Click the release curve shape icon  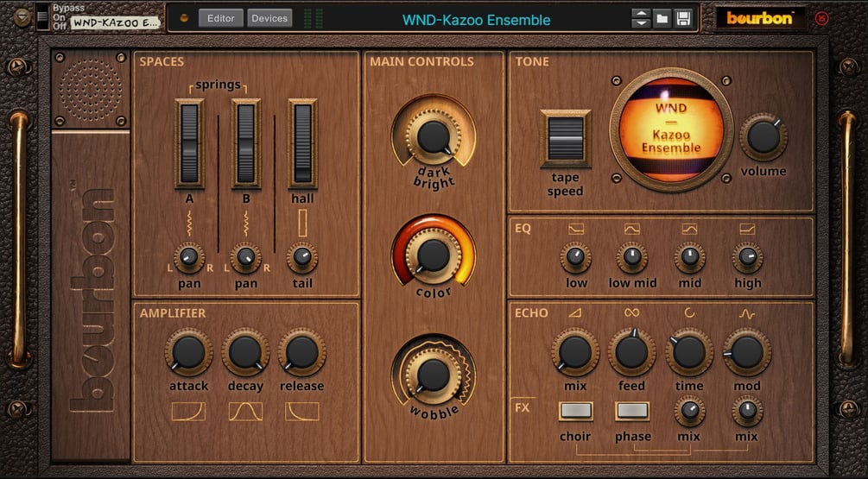click(301, 412)
